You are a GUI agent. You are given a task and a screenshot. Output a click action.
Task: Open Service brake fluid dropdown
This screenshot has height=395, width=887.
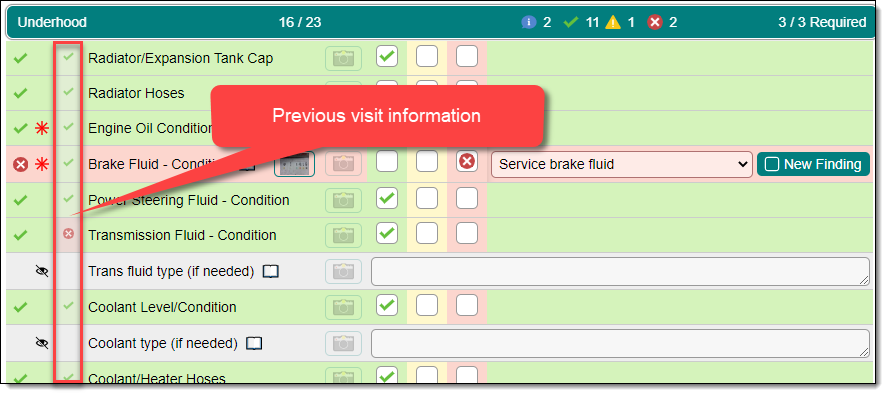[x=622, y=164]
